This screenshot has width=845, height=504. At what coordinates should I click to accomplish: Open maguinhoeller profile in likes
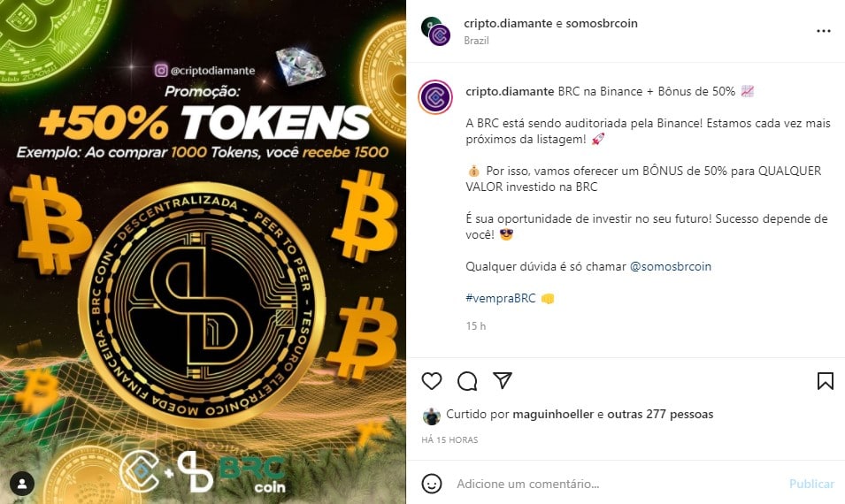tap(553, 414)
